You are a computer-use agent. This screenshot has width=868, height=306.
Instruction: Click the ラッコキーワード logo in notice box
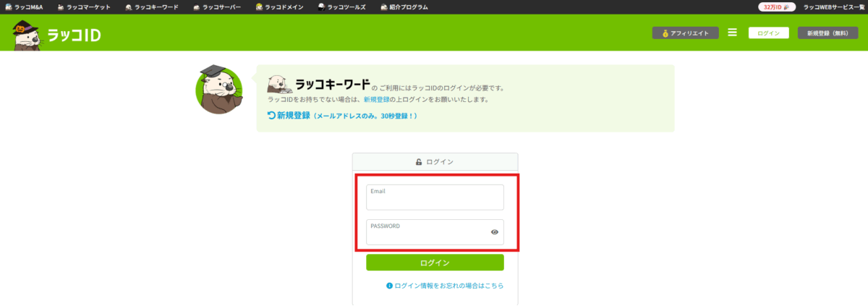(318, 84)
